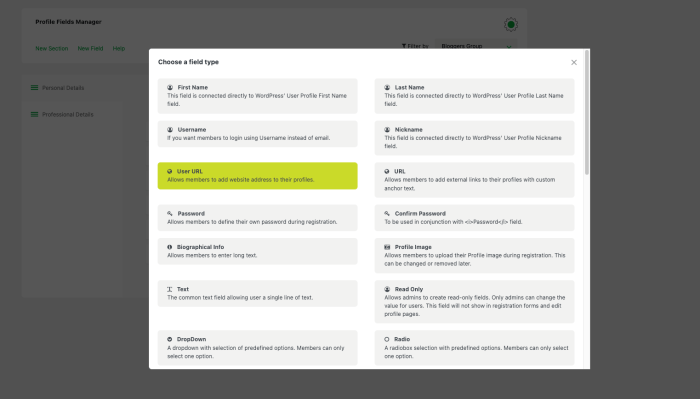Click the text cursor icon beside Text
The image size is (700, 399).
170,289
